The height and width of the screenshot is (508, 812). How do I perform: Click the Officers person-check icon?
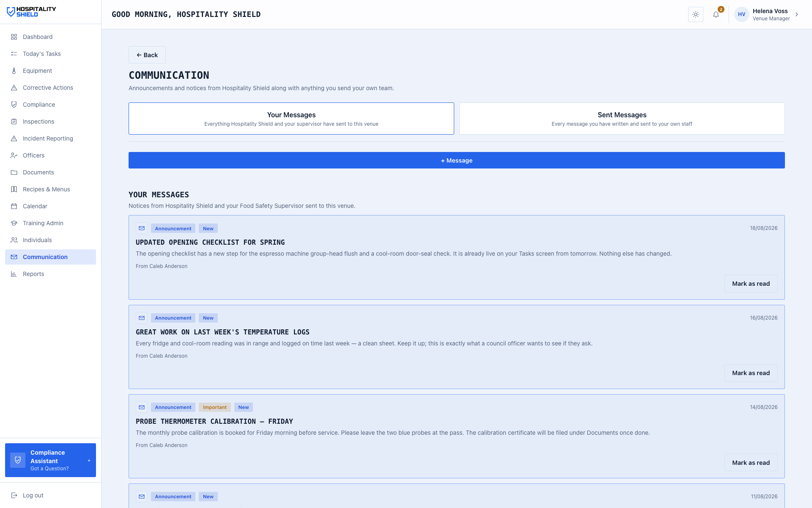pyautogui.click(x=14, y=155)
